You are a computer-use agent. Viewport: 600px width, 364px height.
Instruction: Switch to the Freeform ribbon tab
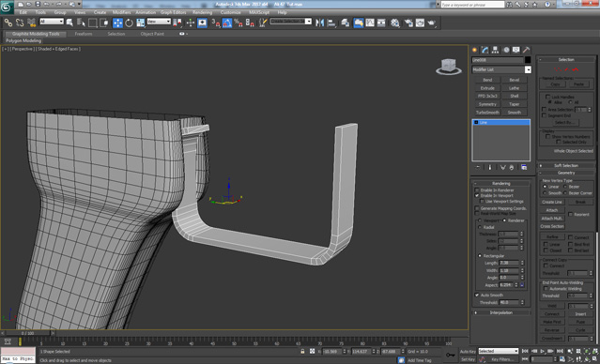[84, 34]
